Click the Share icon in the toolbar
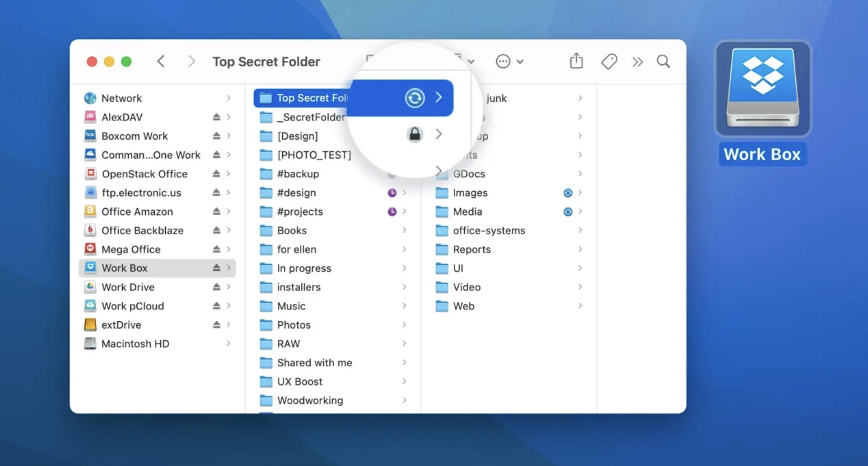Viewport: 868px width, 466px height. coord(576,61)
